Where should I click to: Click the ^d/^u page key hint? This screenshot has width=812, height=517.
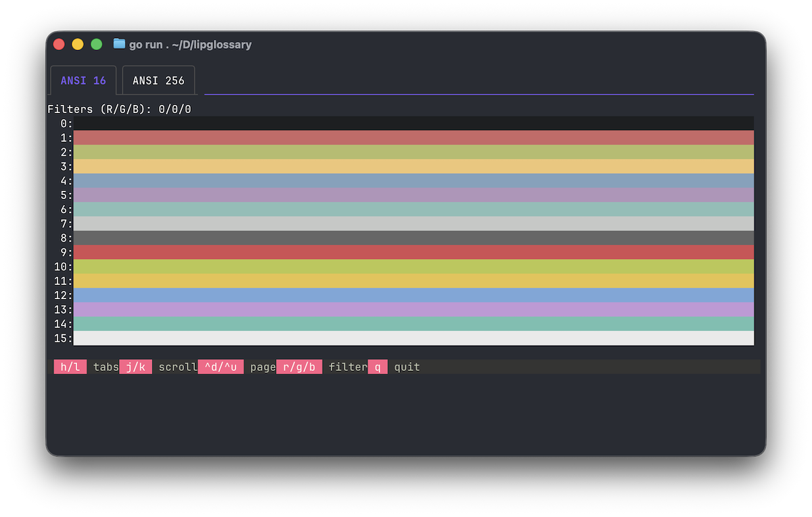[x=221, y=367]
